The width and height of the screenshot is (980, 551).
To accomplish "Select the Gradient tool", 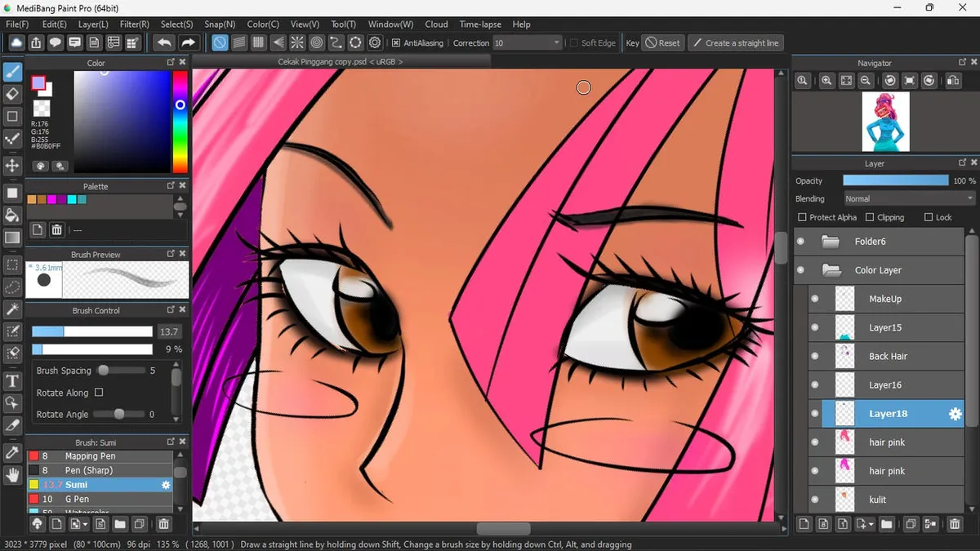I will pyautogui.click(x=12, y=238).
